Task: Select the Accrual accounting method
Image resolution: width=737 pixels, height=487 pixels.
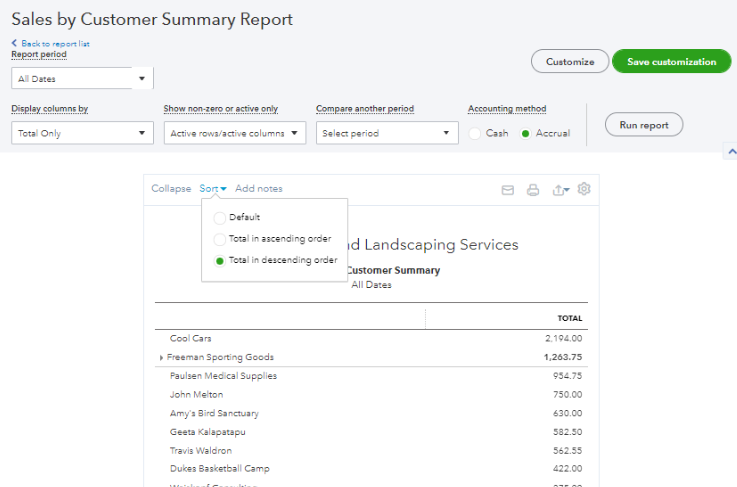Action: [x=525, y=133]
